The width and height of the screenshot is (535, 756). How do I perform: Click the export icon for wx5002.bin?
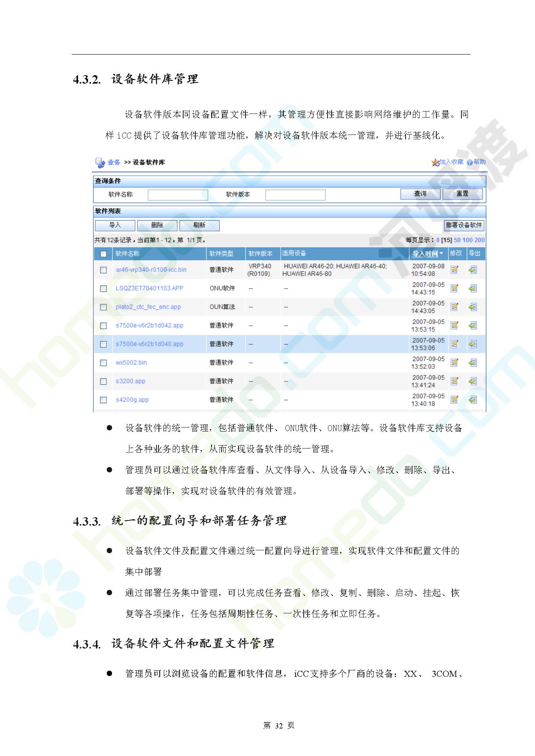[x=473, y=362]
